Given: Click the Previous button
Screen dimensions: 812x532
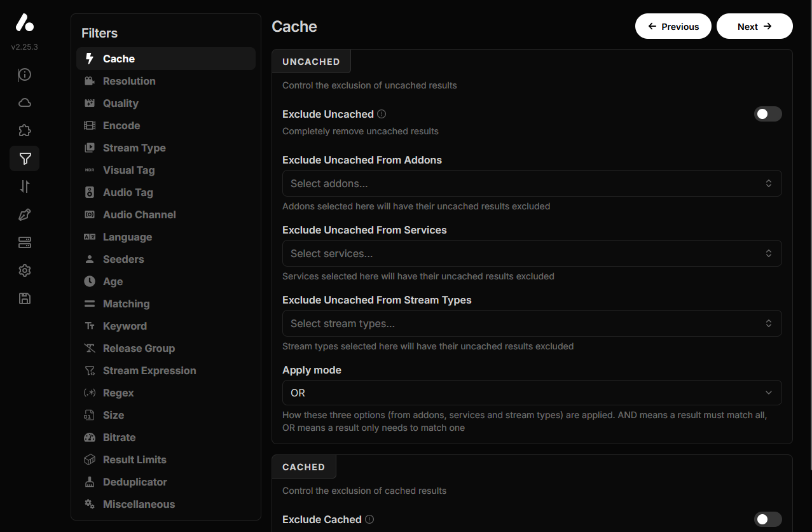Looking at the screenshot, I should [673, 26].
